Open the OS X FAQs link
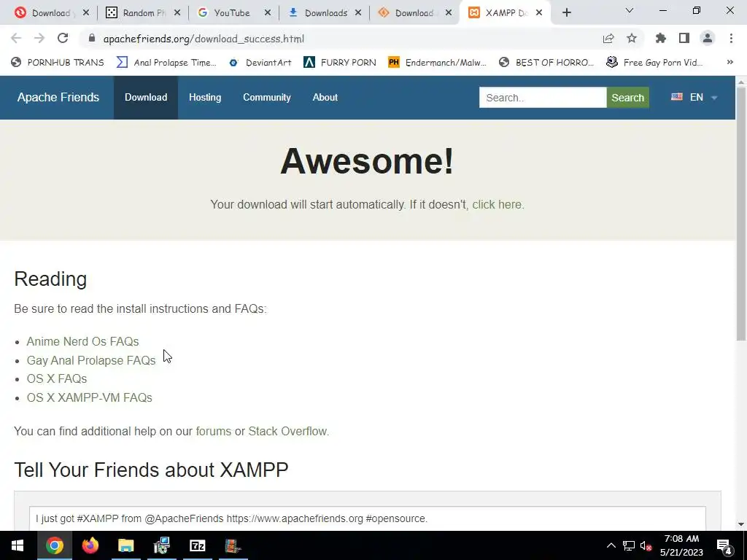Image resolution: width=747 pixels, height=560 pixels. click(x=57, y=379)
